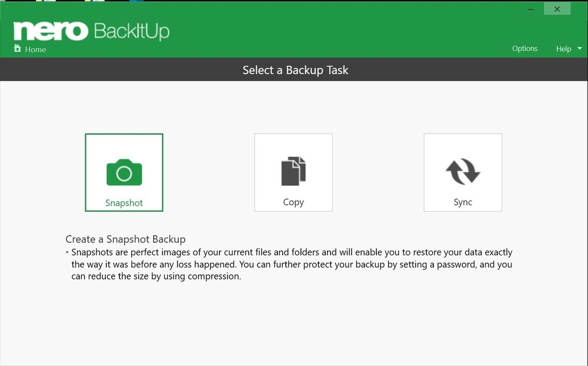Select the Sync text label
Image resolution: width=588 pixels, height=366 pixels.
(x=463, y=202)
